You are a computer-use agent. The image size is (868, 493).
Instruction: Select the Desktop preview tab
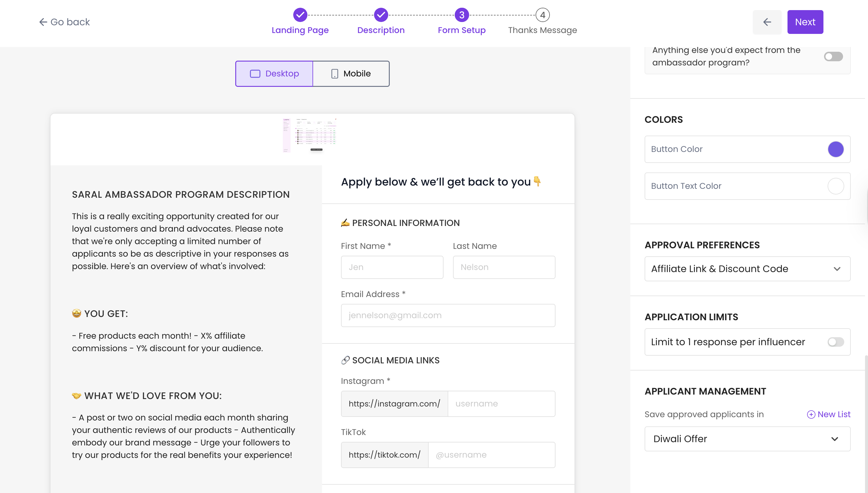click(274, 73)
